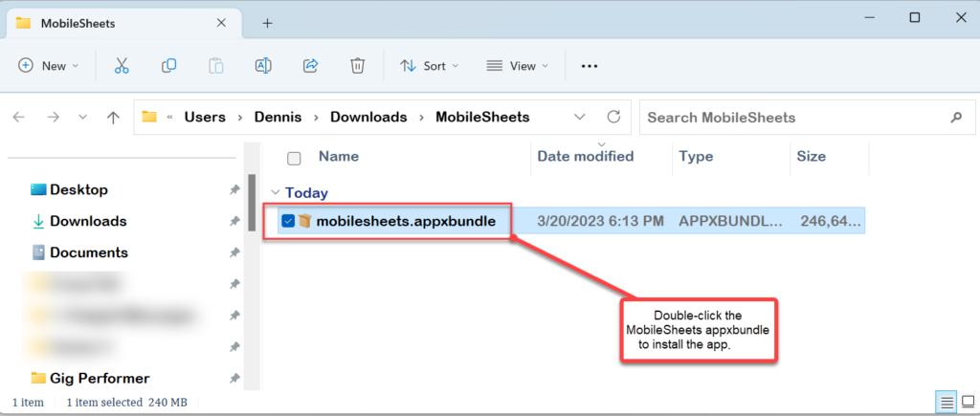980x416 pixels.
Task: Open a new tab with plus button
Action: point(268,23)
